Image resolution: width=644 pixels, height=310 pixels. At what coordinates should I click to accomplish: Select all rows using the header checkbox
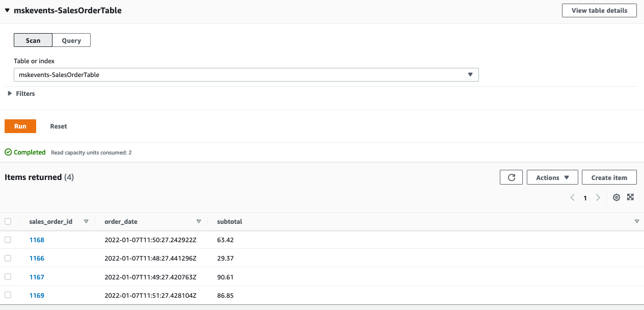point(8,221)
